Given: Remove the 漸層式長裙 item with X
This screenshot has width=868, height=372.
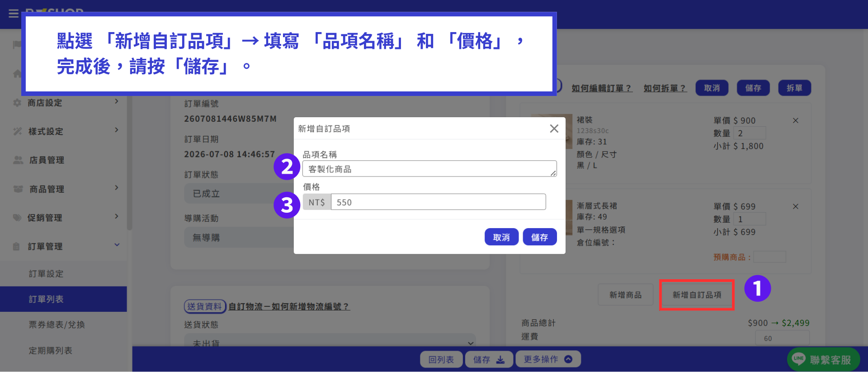Looking at the screenshot, I should (796, 206).
